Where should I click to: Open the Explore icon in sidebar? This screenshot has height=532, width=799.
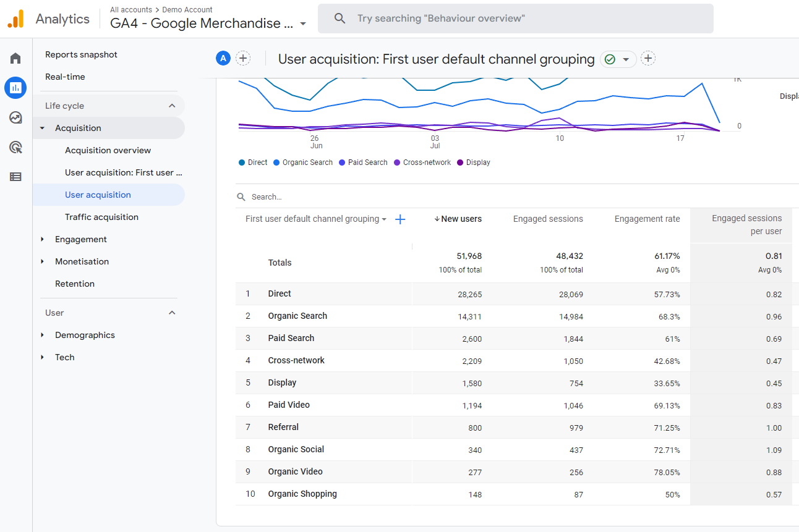click(15, 117)
